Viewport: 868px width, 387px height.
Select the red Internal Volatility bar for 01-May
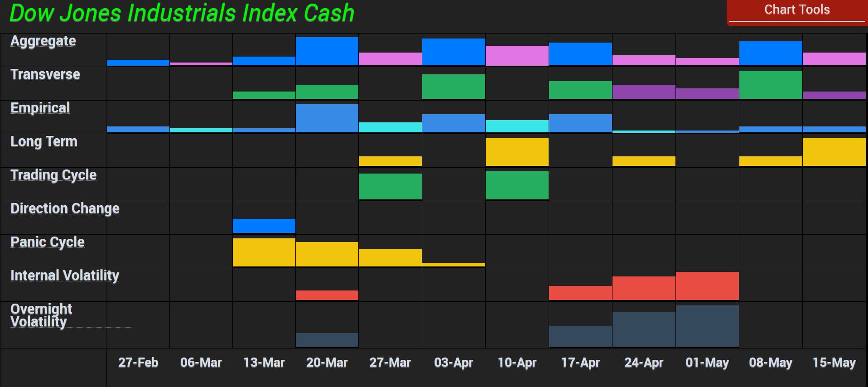pyautogui.click(x=707, y=286)
